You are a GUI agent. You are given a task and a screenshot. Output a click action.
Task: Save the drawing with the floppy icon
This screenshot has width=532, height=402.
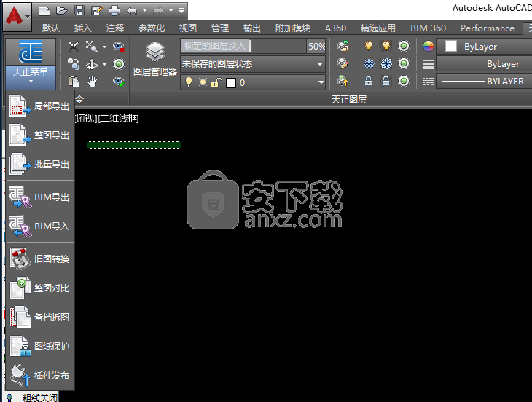tap(79, 11)
